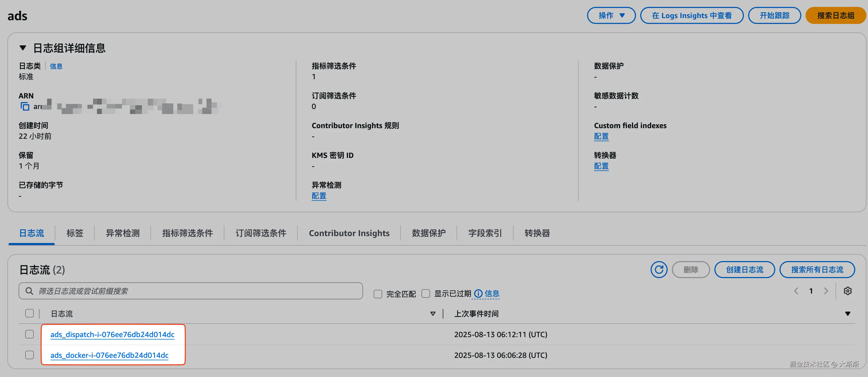Open ads_docker-i-076ee76db24d014dc log stream
The width and height of the screenshot is (868, 377).
[x=109, y=355]
